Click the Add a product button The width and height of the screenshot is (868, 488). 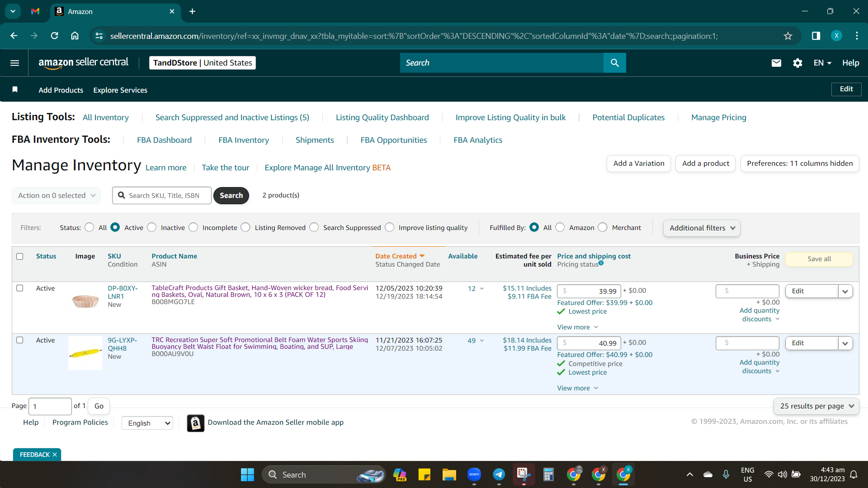[x=705, y=164]
